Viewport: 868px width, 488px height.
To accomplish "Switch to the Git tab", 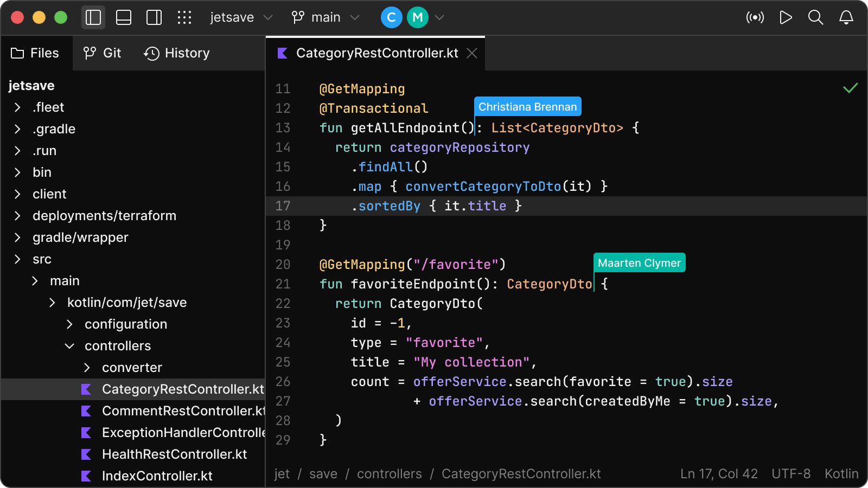I will coord(101,53).
